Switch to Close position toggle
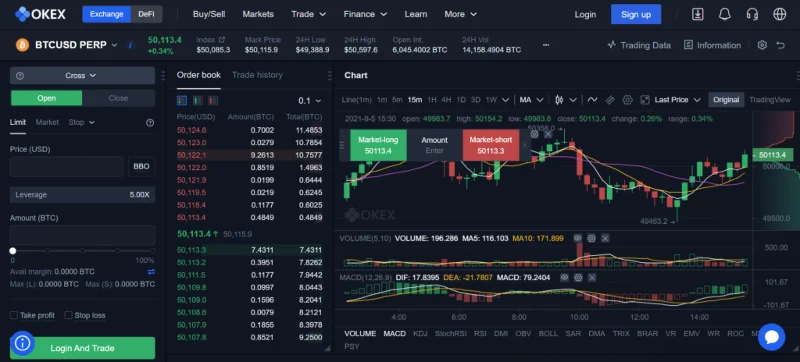This screenshot has height=362, width=800. [118, 98]
